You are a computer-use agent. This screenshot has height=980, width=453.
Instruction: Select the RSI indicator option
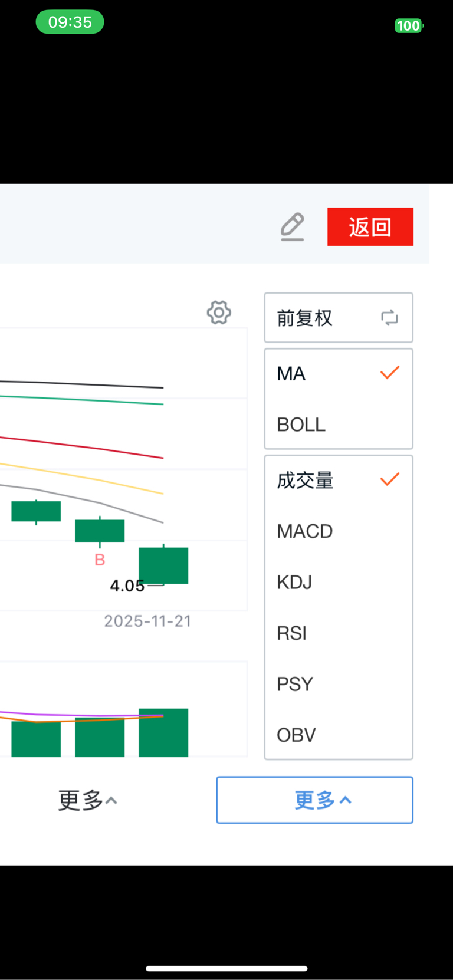(292, 633)
